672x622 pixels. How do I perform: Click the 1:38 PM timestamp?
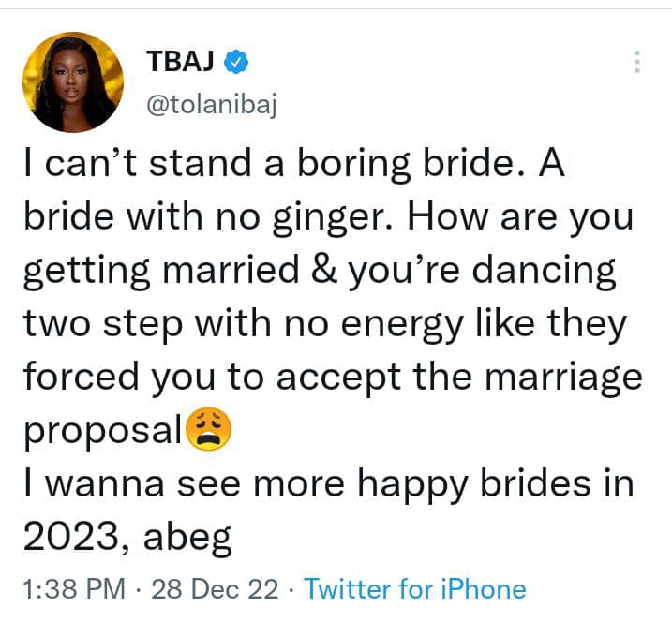click(72, 588)
